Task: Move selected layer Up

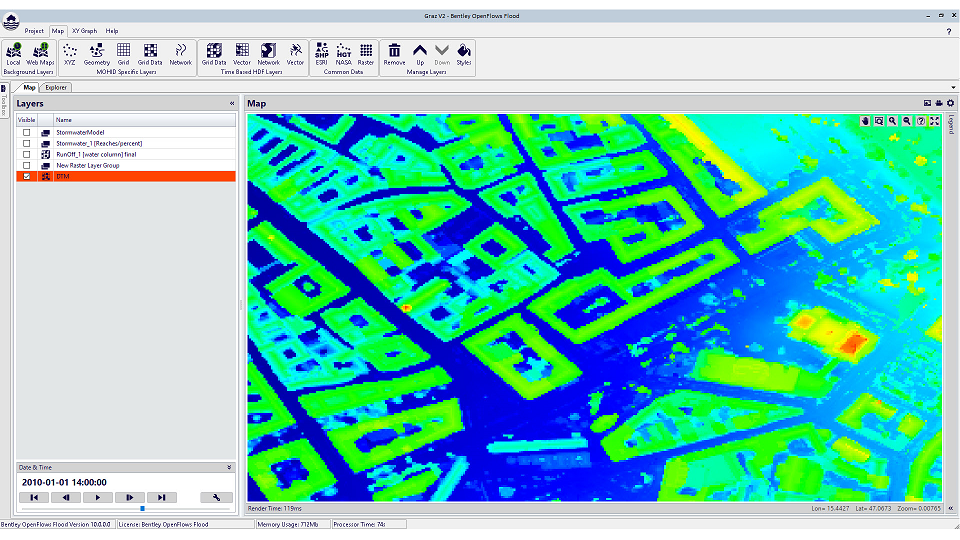Action: (x=420, y=54)
